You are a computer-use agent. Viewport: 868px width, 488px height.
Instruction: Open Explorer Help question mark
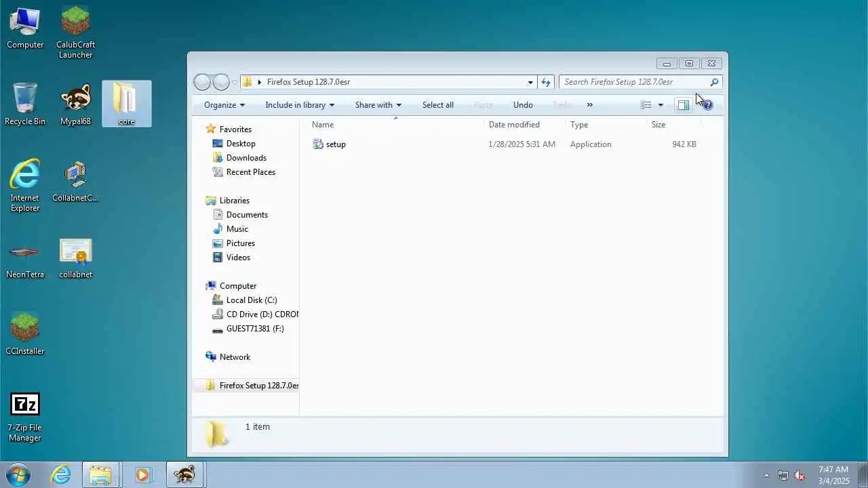click(x=707, y=105)
